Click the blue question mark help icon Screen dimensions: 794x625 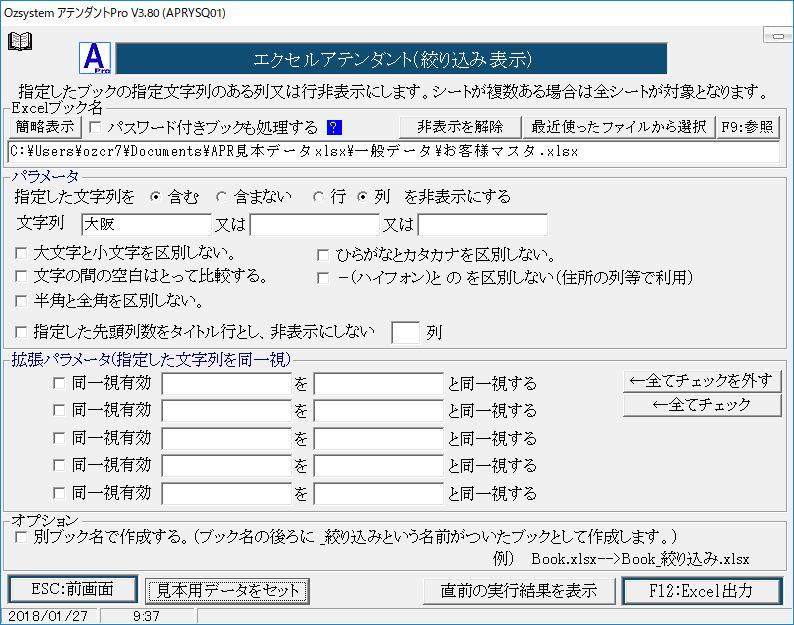(334, 127)
